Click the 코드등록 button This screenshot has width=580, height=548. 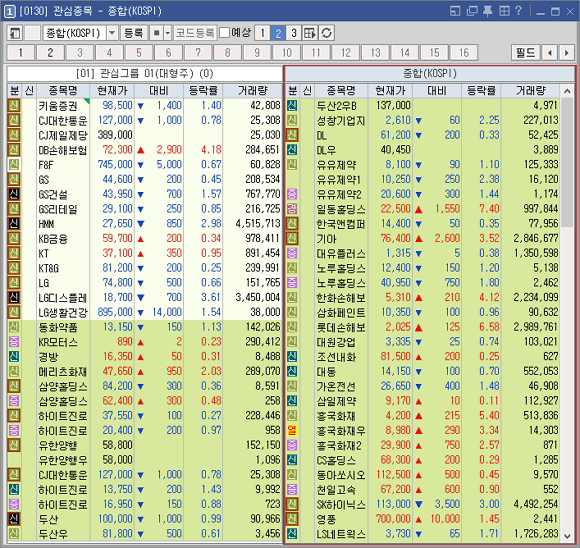point(195,33)
